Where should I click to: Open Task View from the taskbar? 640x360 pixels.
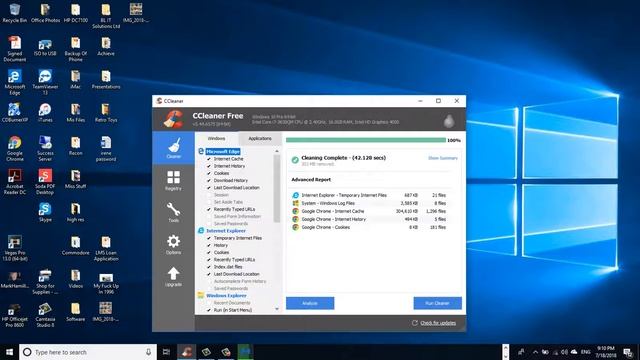pos(166,351)
